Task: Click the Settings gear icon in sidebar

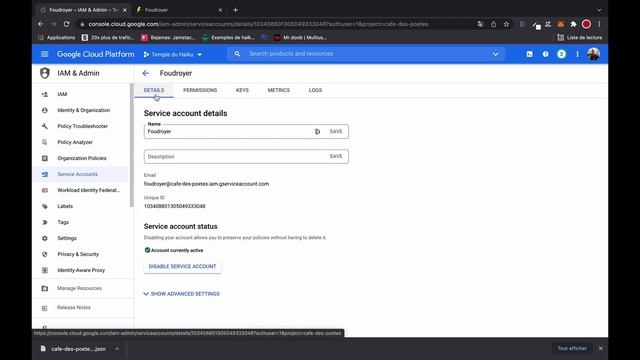Action: pyautogui.click(x=44, y=238)
